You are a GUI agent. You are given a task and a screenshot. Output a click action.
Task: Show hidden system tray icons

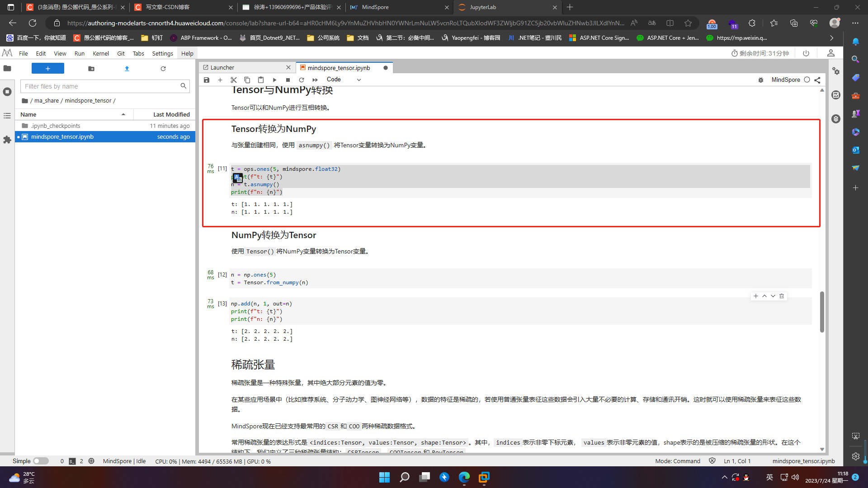click(725, 477)
